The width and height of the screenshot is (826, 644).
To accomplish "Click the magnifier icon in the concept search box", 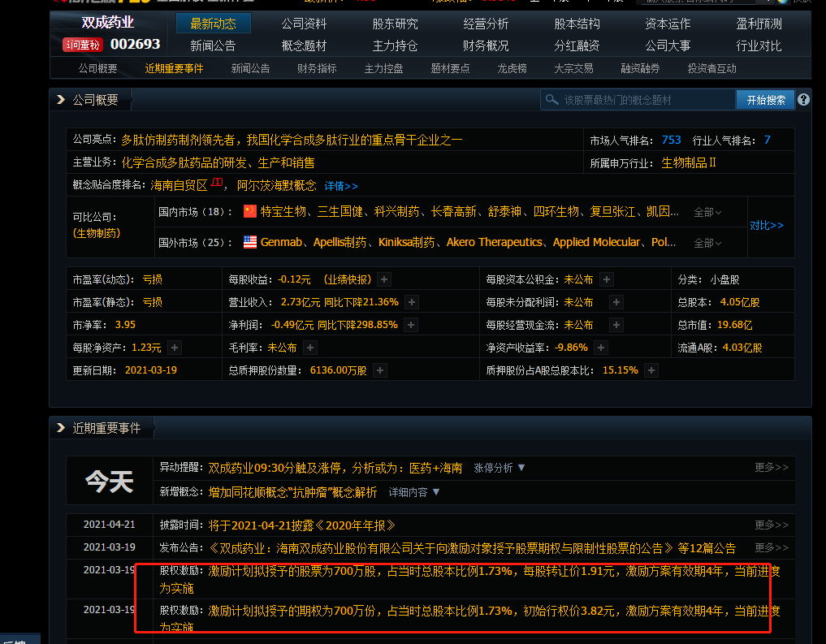I will click(x=551, y=100).
